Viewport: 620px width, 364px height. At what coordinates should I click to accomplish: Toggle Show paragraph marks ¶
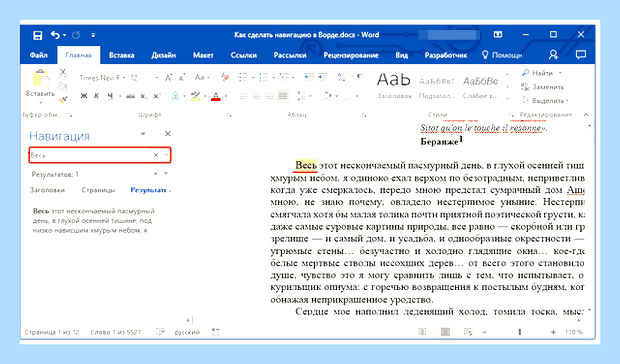[359, 77]
